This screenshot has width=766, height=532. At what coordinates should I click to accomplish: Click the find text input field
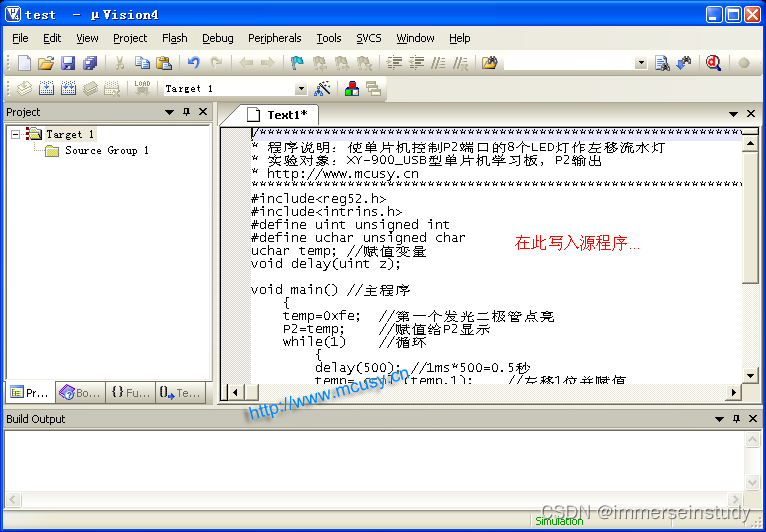pyautogui.click(x=570, y=63)
